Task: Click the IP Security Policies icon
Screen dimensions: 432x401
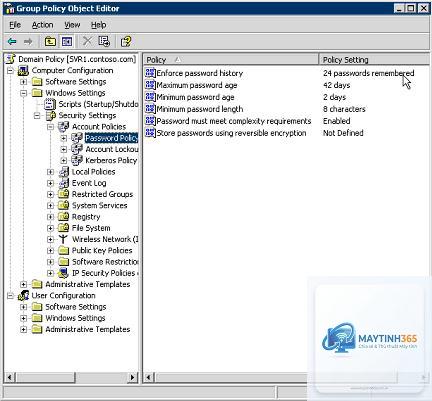Action: coord(63,273)
